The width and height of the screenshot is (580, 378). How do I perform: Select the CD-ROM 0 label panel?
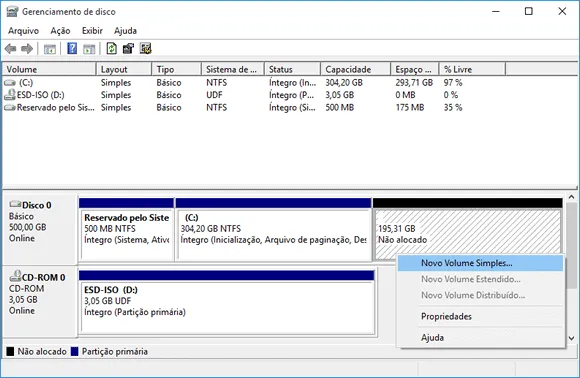tap(40, 301)
